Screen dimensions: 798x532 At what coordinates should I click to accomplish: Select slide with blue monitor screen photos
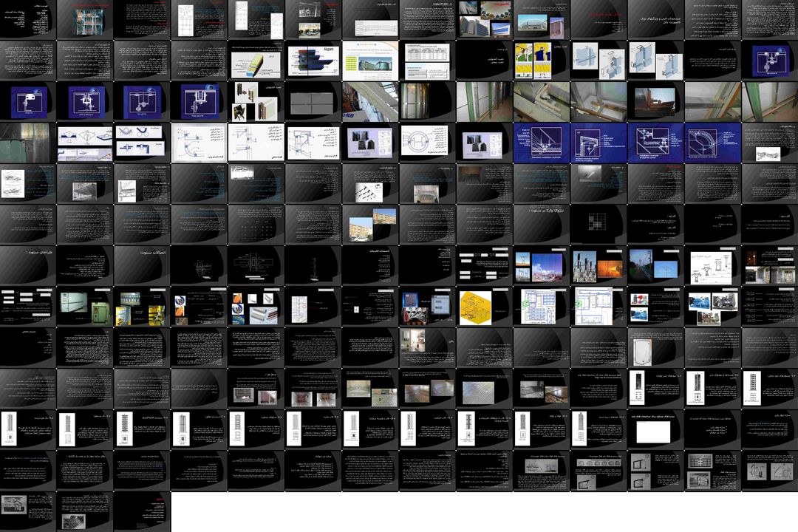tap(427, 307)
